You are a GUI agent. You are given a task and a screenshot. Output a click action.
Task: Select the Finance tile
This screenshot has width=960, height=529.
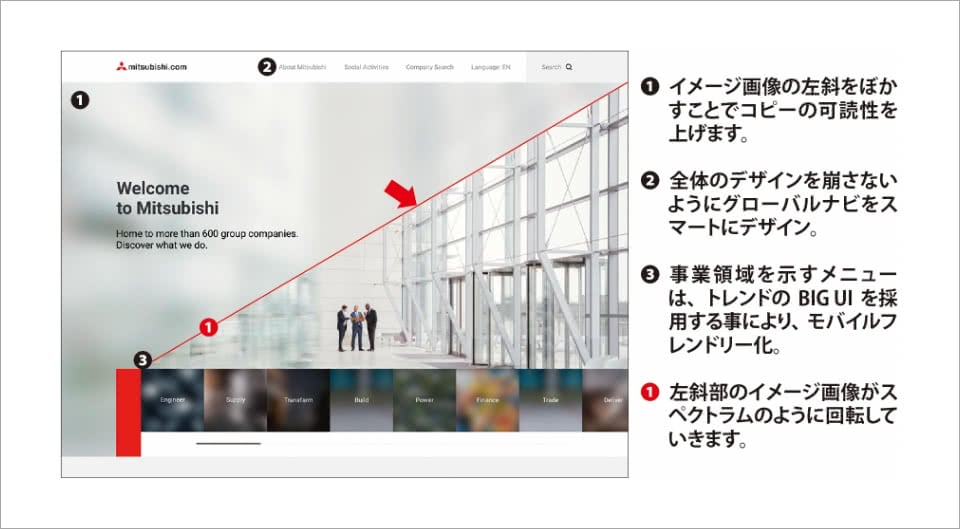tap(487, 400)
